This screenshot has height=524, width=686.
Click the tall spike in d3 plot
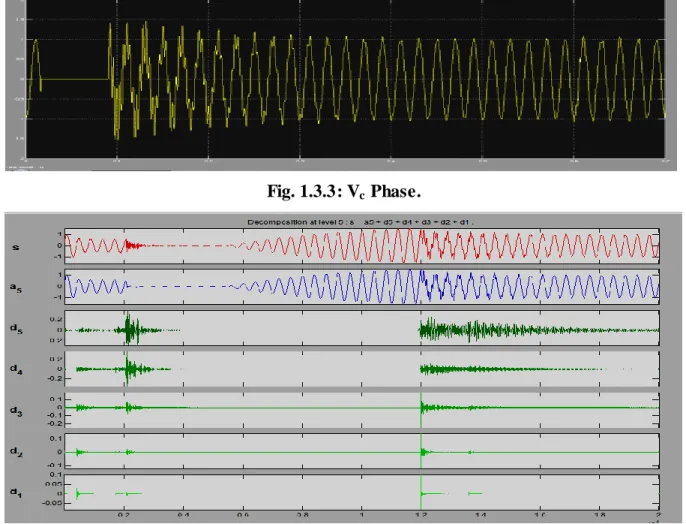[421, 409]
